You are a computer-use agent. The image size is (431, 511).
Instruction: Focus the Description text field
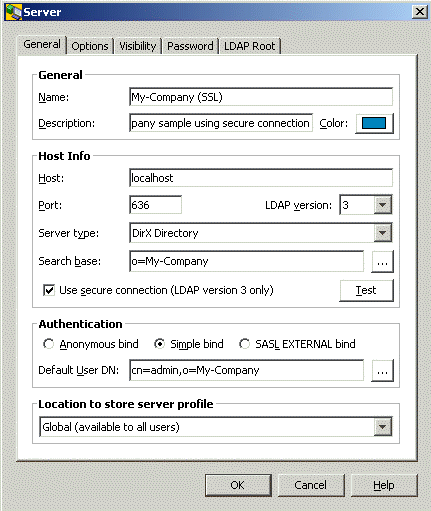coord(221,123)
